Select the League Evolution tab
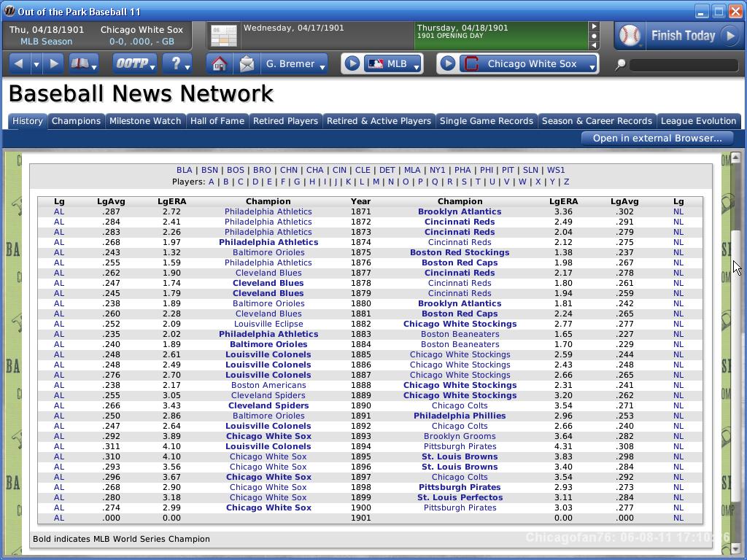Image resolution: width=747 pixels, height=560 pixels. click(x=698, y=121)
